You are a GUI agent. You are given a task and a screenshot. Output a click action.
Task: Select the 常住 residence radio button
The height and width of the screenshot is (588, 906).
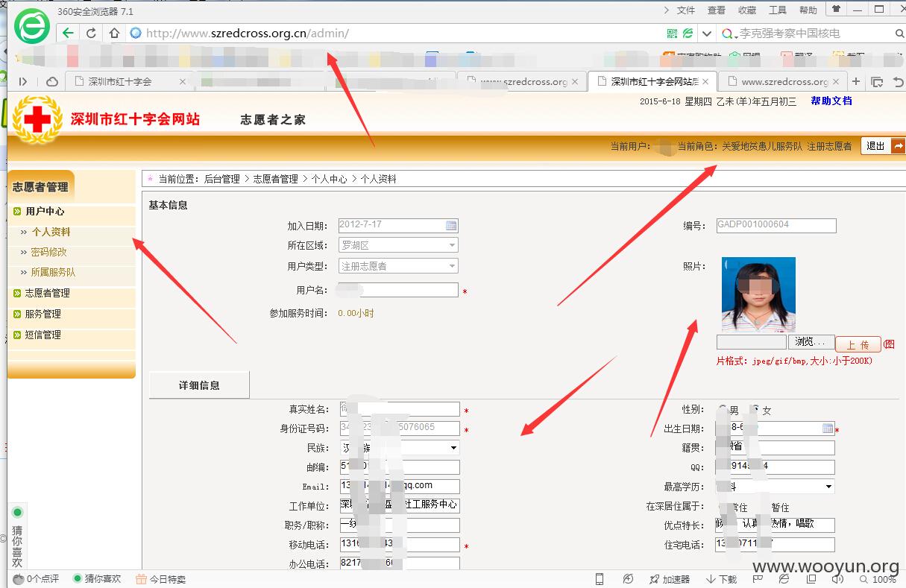(x=723, y=507)
